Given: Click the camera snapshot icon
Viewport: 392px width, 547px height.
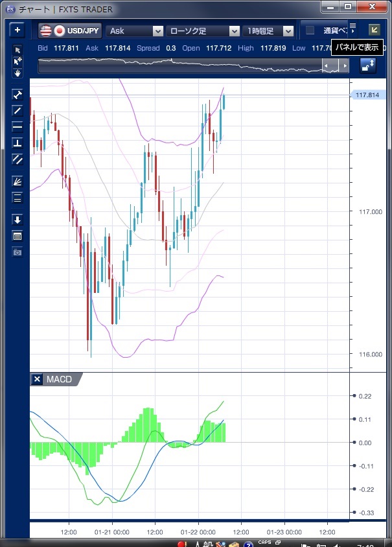Looking at the screenshot, I should pos(17,251).
